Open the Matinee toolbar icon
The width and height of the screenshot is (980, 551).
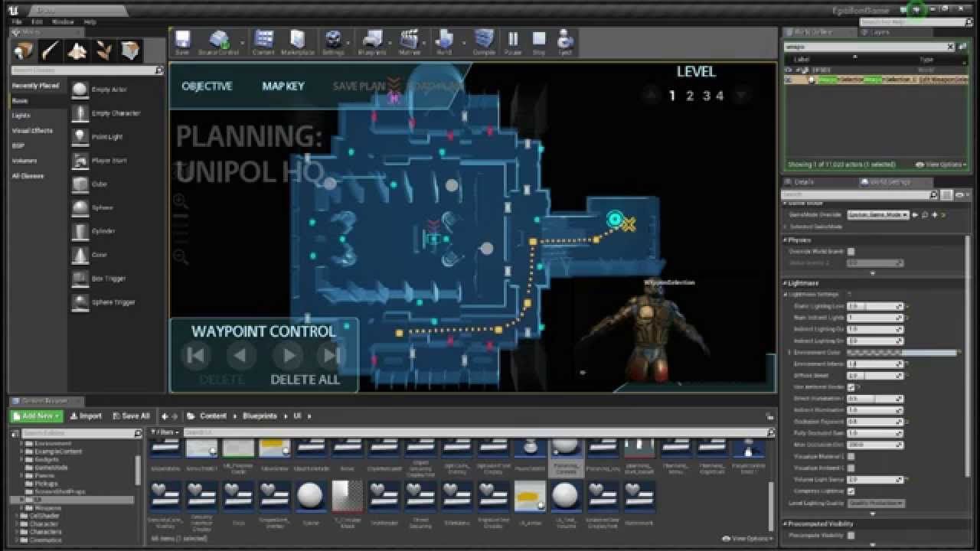(410, 43)
